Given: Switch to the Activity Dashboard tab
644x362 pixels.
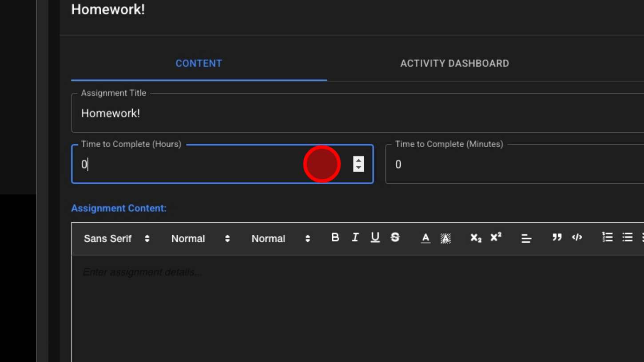Looking at the screenshot, I should [x=454, y=63].
